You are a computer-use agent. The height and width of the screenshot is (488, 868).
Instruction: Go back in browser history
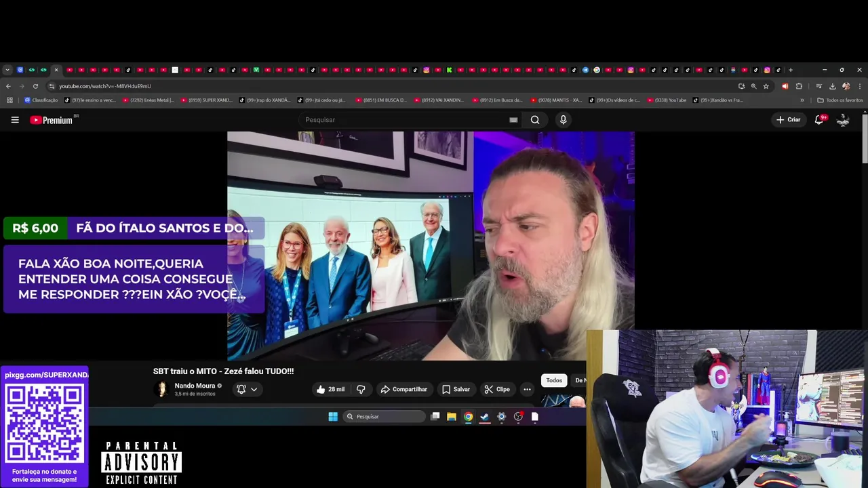click(x=8, y=86)
